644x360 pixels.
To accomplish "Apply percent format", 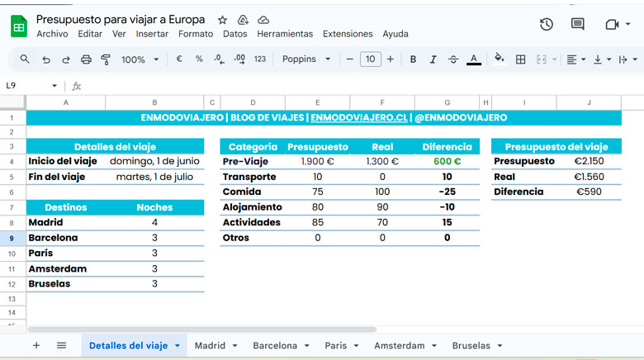I will (199, 59).
